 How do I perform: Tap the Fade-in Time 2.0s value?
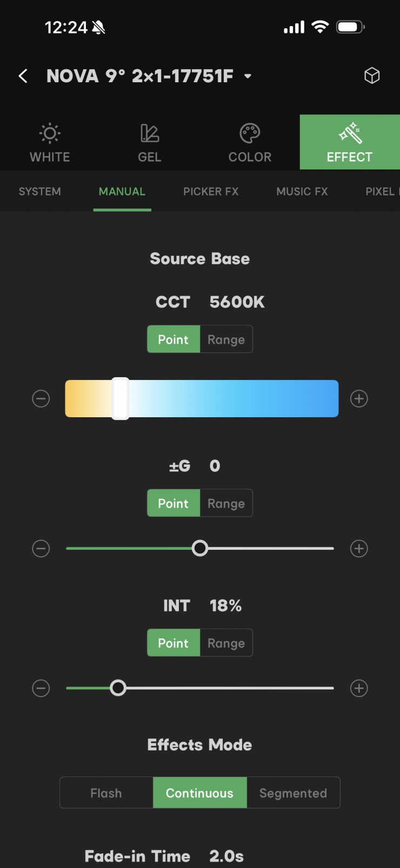click(226, 856)
